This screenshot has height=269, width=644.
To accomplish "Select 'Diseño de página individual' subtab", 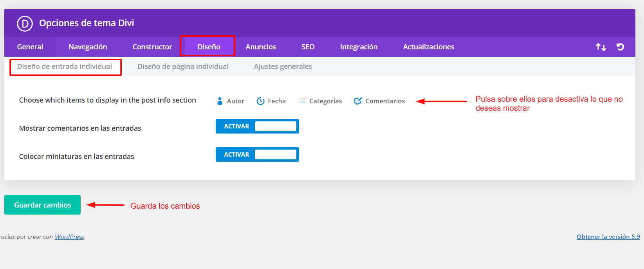I will pyautogui.click(x=183, y=67).
